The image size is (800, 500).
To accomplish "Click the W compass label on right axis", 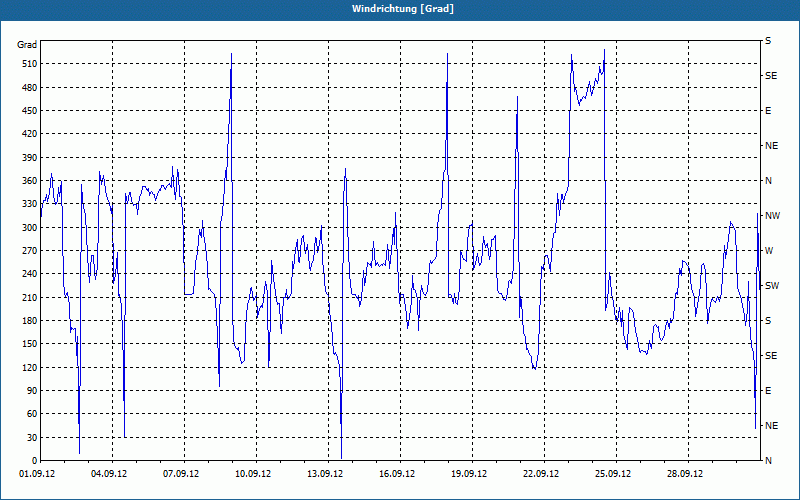I will coord(769,251).
